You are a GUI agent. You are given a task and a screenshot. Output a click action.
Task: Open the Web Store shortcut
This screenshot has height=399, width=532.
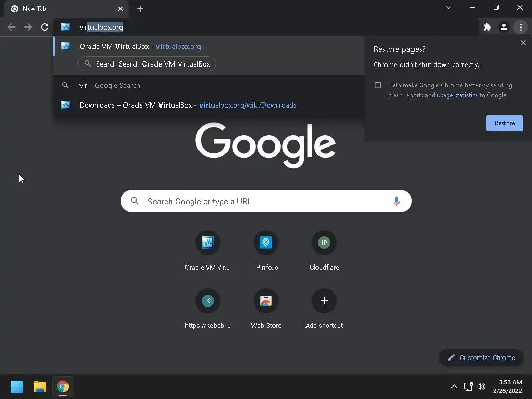point(266,309)
